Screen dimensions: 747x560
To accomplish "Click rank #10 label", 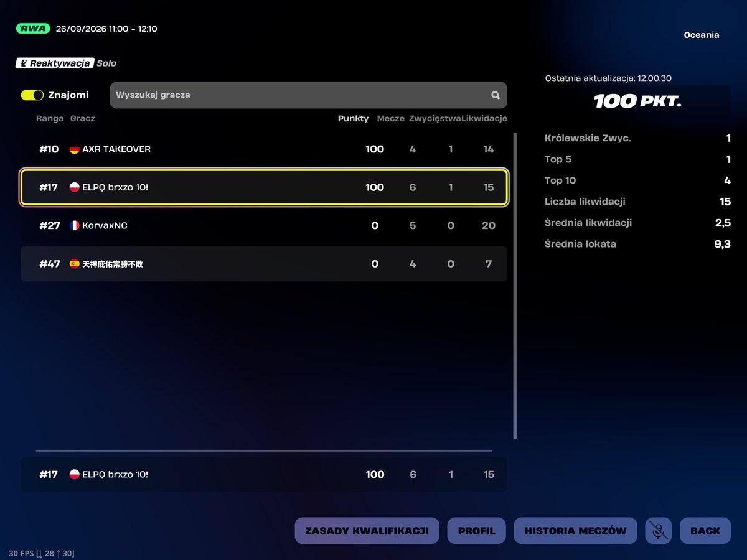I will tap(49, 149).
